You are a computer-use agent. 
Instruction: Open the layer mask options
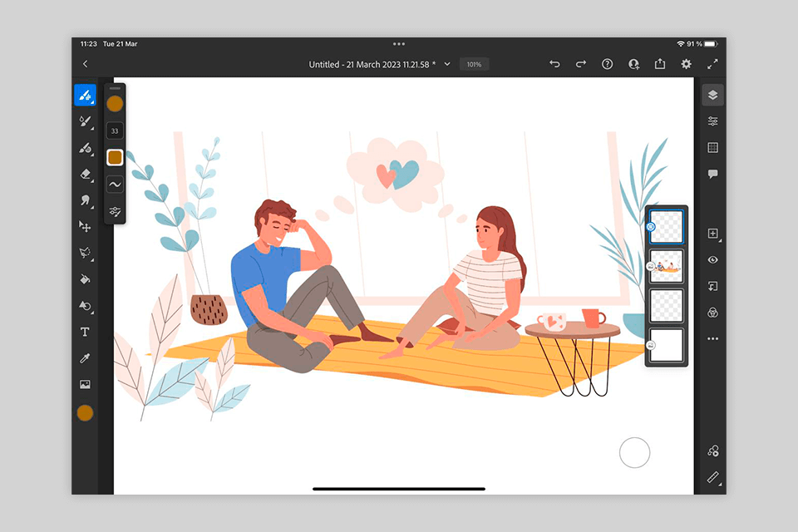[x=713, y=313]
